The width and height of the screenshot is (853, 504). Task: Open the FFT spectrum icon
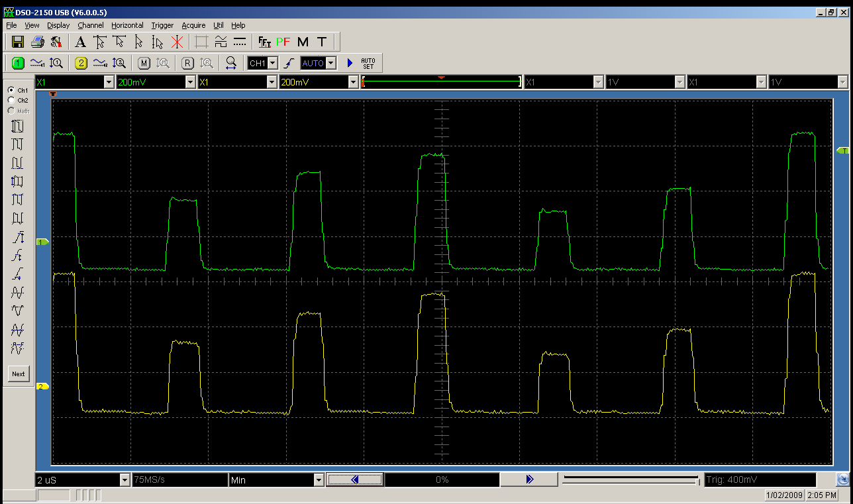(x=265, y=42)
